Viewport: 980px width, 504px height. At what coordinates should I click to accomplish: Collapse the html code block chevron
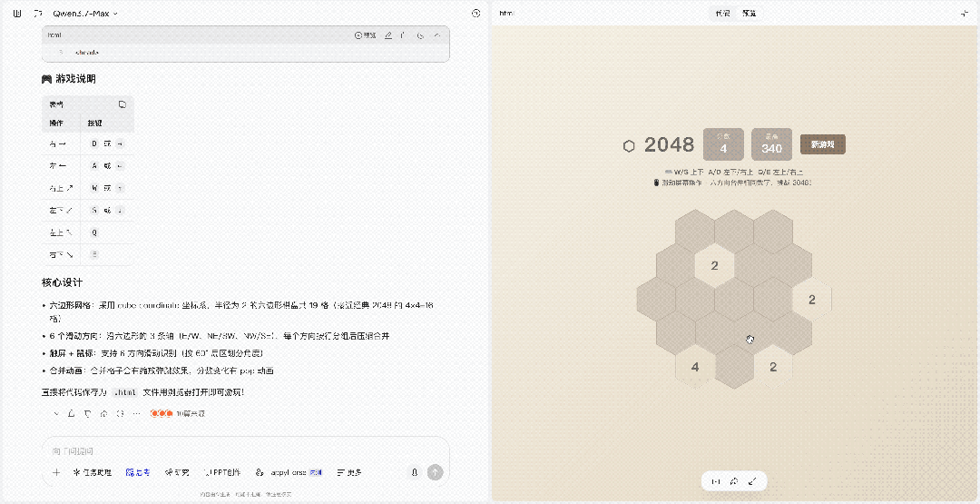[x=436, y=35]
